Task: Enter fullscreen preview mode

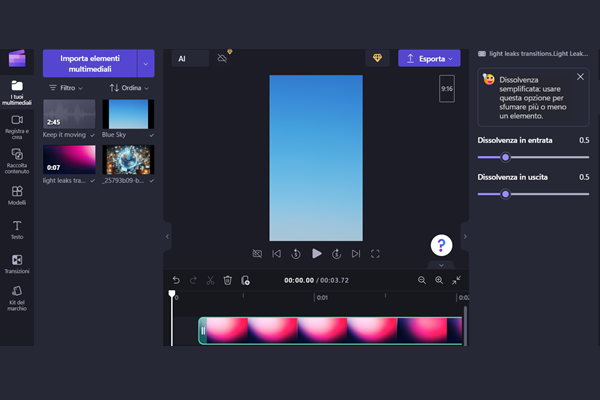Action: tap(376, 254)
